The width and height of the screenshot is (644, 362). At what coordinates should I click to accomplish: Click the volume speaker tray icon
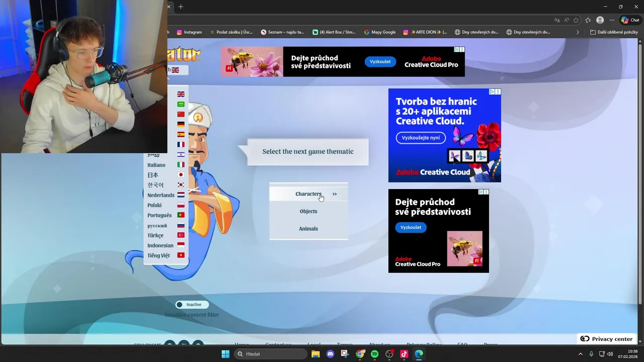click(x=610, y=354)
